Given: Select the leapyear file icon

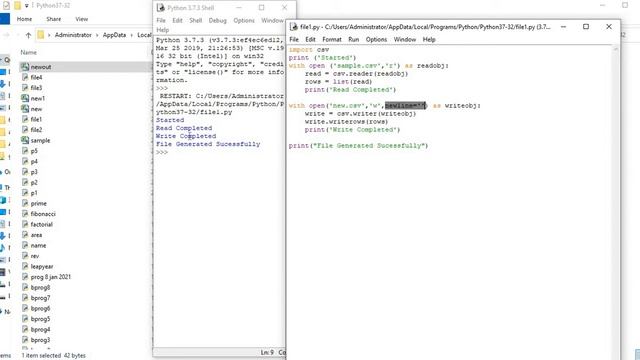Looking at the screenshot, I should pyautogui.click(x=25, y=267).
